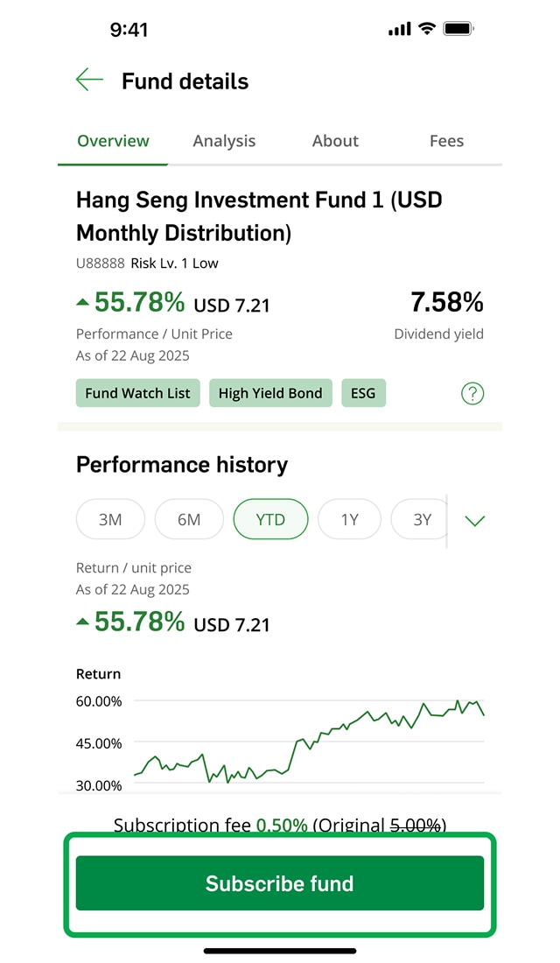Switch to the Analysis tab
This screenshot has height=963, width=560.
[224, 141]
